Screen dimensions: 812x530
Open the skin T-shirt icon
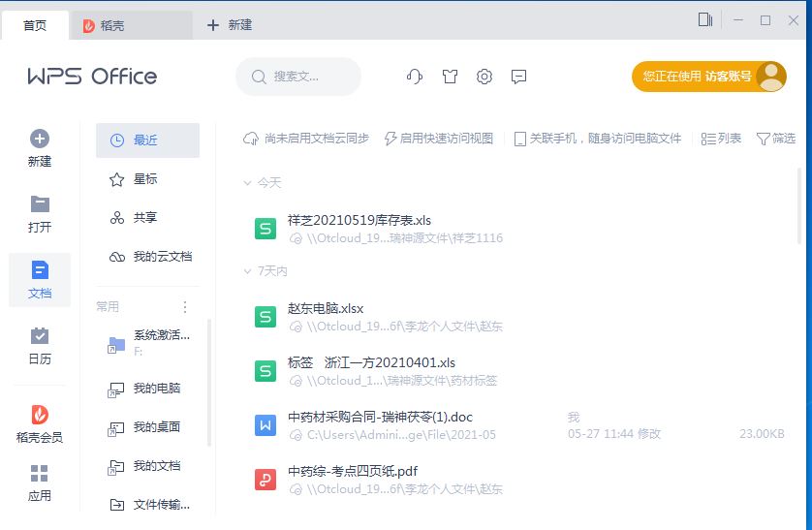(x=450, y=77)
